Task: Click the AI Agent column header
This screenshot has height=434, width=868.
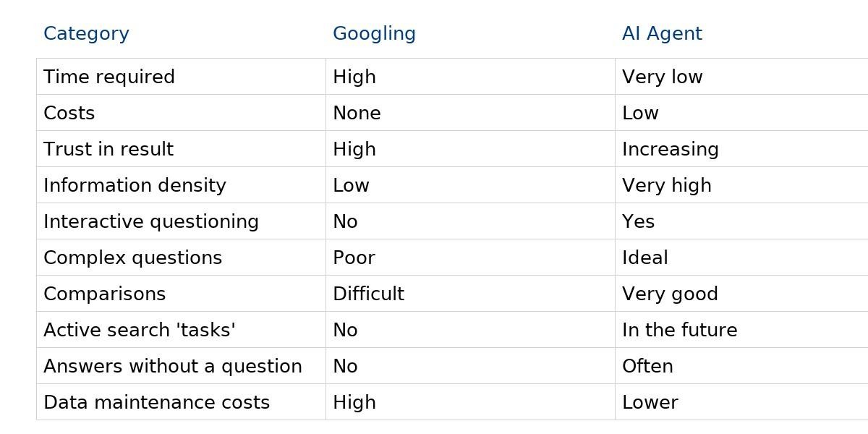Action: [x=662, y=33]
